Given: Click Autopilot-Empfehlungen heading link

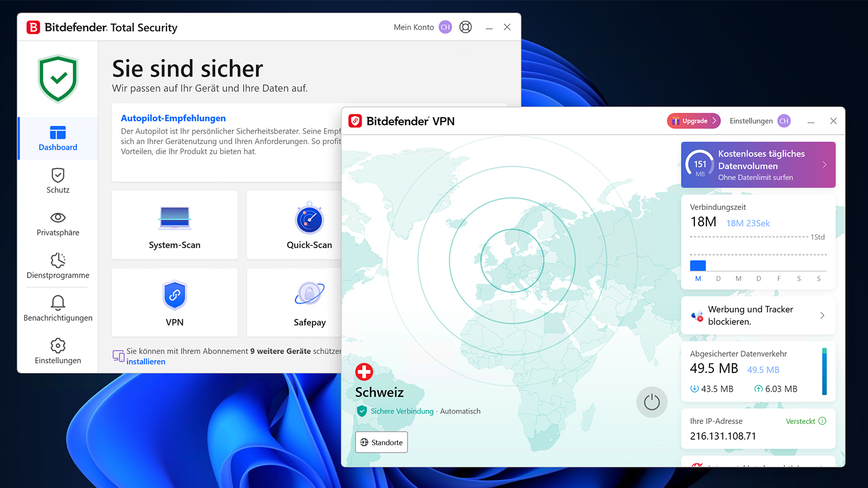Looking at the screenshot, I should tap(173, 118).
